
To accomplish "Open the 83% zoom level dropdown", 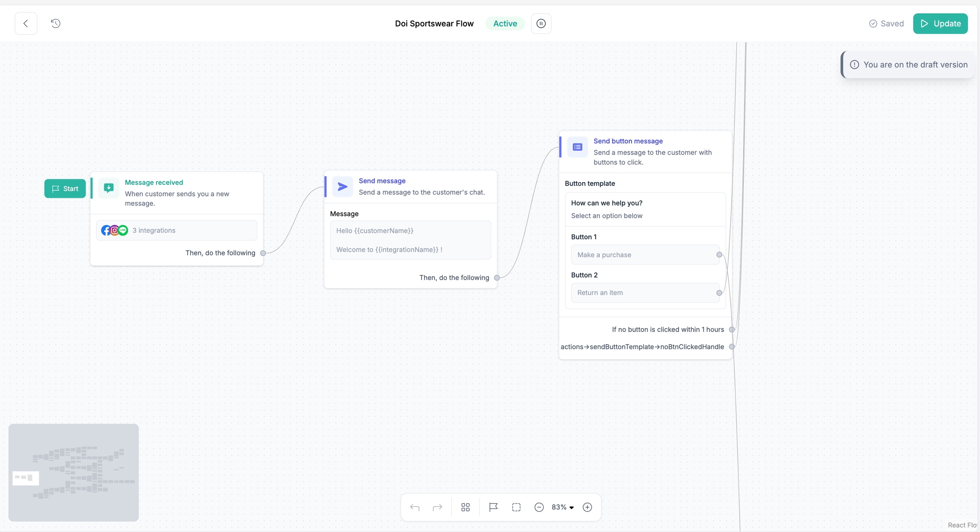I will point(563,507).
